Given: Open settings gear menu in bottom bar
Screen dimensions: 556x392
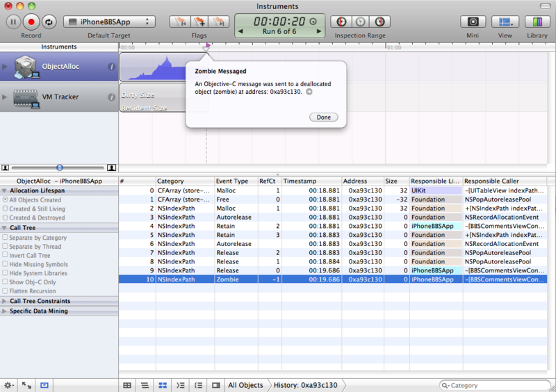Looking at the screenshot, I should pos(8,385).
